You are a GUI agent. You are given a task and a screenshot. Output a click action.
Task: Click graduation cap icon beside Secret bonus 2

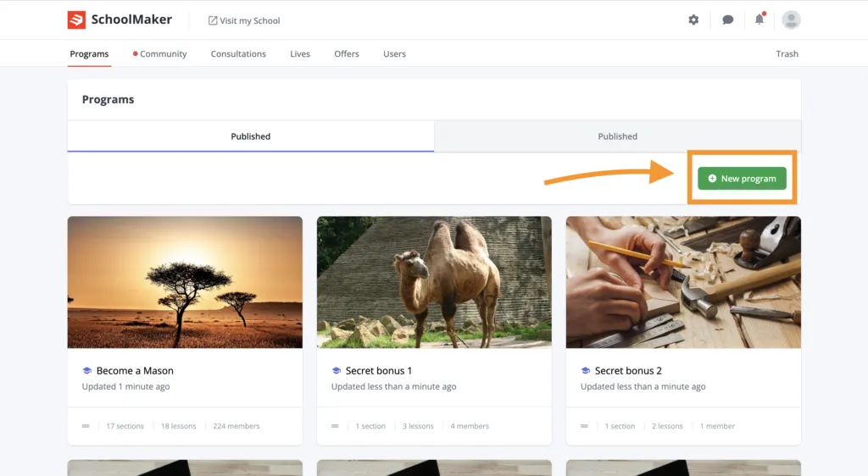point(585,370)
